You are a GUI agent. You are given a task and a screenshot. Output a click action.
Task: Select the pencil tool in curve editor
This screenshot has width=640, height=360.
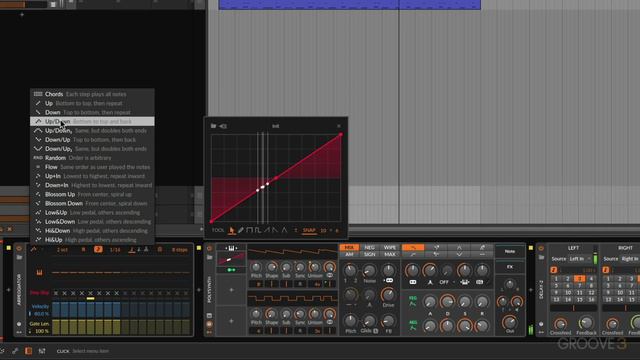241,230
